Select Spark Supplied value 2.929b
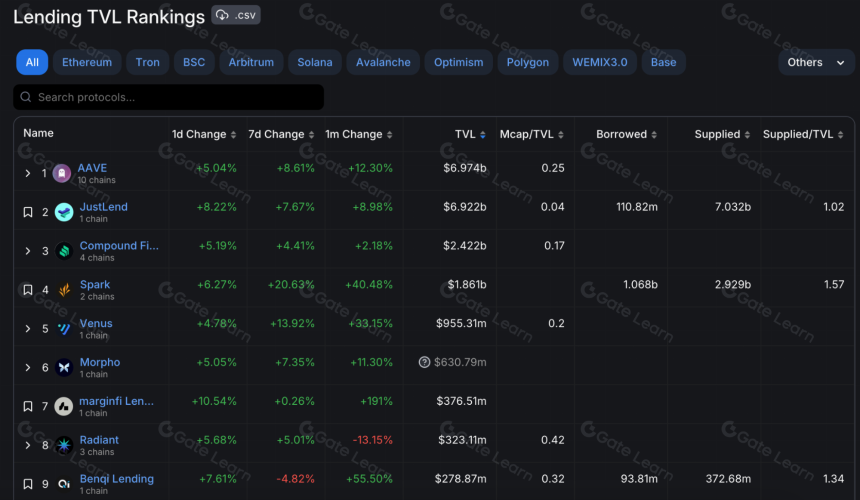 (x=733, y=285)
